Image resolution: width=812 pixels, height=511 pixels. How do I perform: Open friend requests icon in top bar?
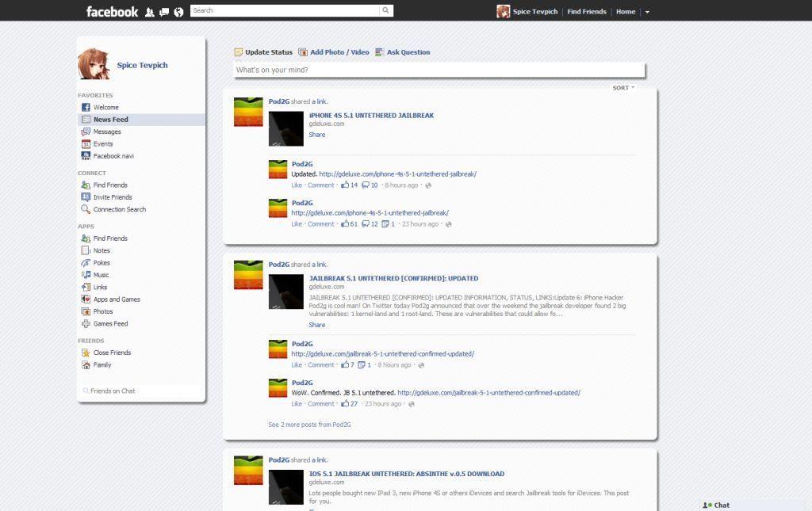click(149, 12)
